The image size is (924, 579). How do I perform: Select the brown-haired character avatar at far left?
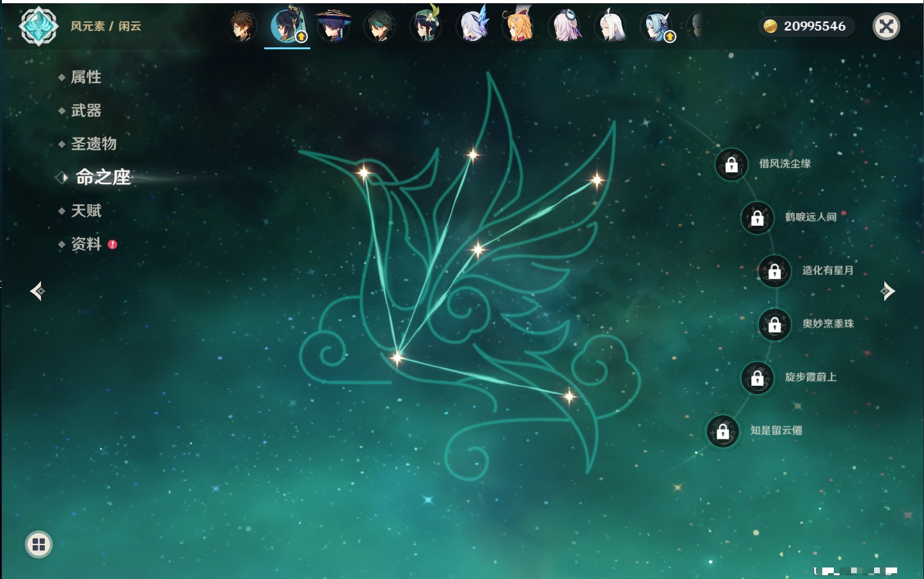point(242,27)
